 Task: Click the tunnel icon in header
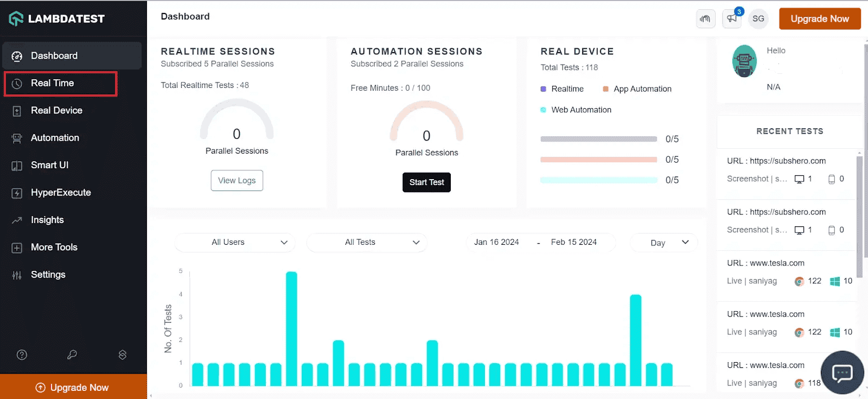[x=705, y=18]
